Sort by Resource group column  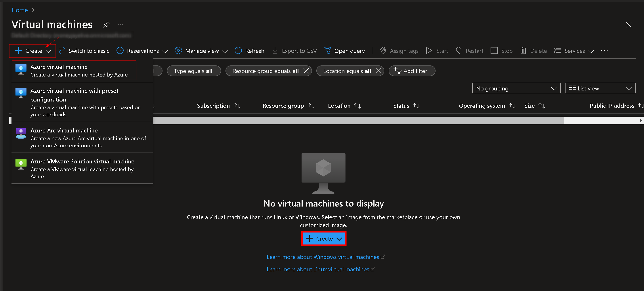coord(288,106)
